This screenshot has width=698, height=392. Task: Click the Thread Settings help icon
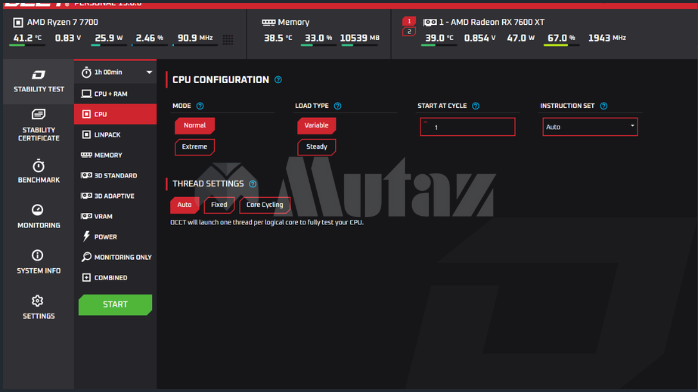(253, 184)
